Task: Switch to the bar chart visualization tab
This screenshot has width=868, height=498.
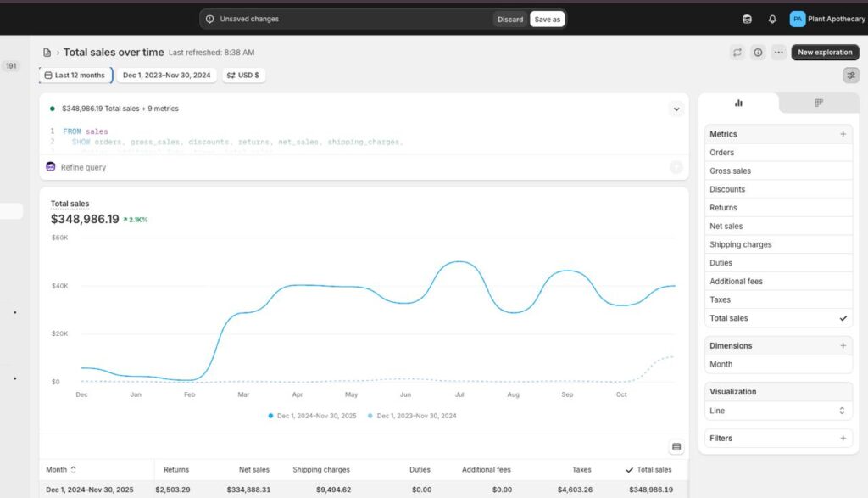Action: (738, 103)
